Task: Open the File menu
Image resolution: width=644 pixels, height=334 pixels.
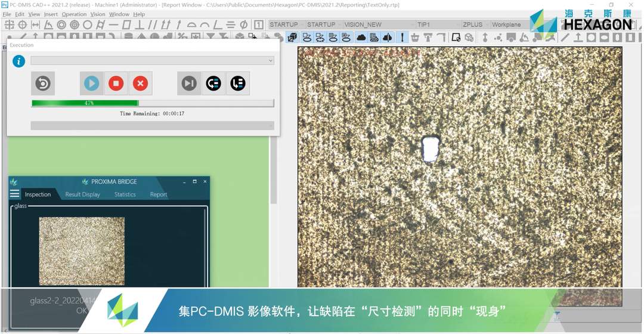Action: (7, 14)
